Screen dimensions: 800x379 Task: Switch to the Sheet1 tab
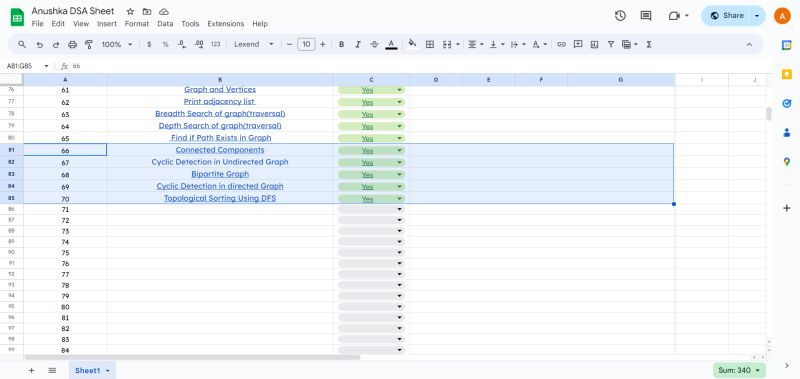[92, 370]
